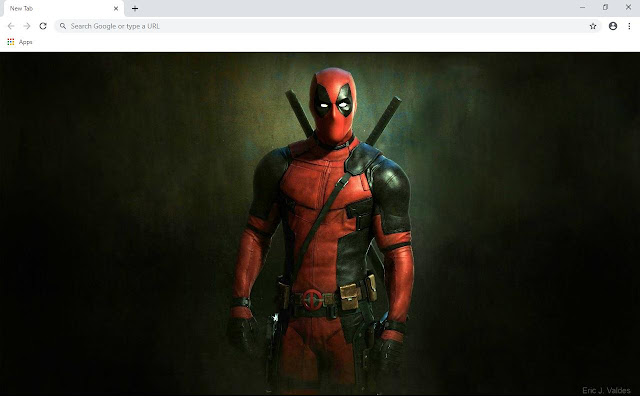Viewport: 640px width, 400px height.
Task: Select the New Tab tab
Action: tap(63, 9)
